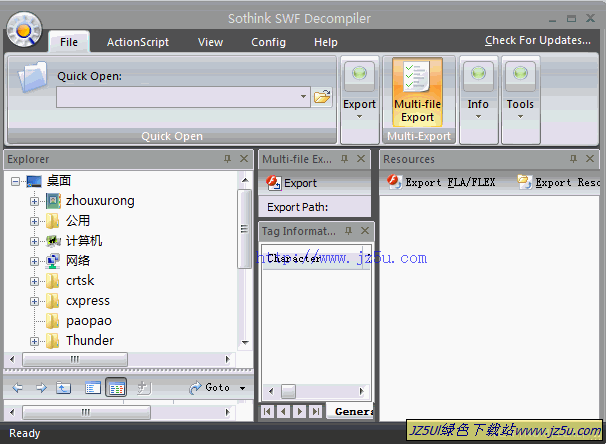Expand the crtsk folder node
Viewport: 606px width, 444px height.
click(34, 281)
